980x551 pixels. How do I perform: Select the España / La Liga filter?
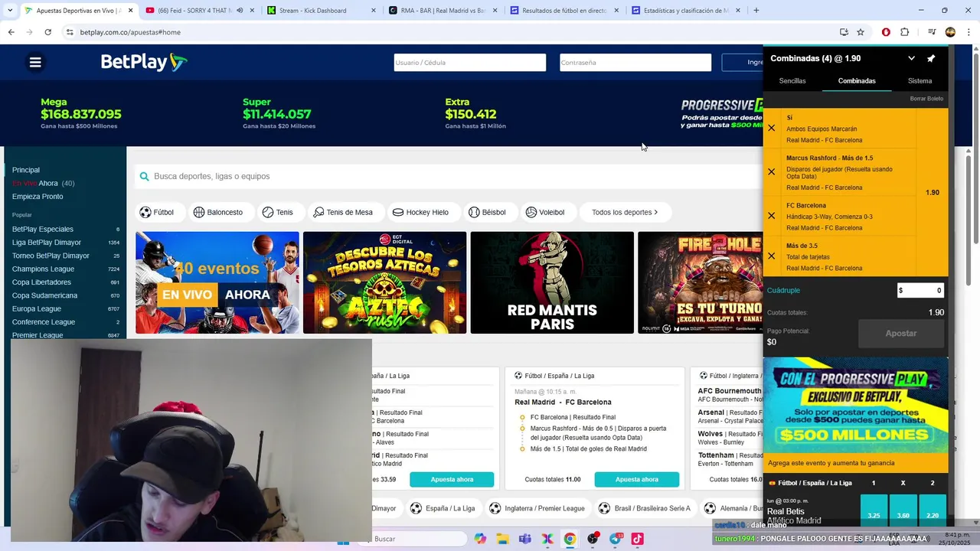pos(443,508)
